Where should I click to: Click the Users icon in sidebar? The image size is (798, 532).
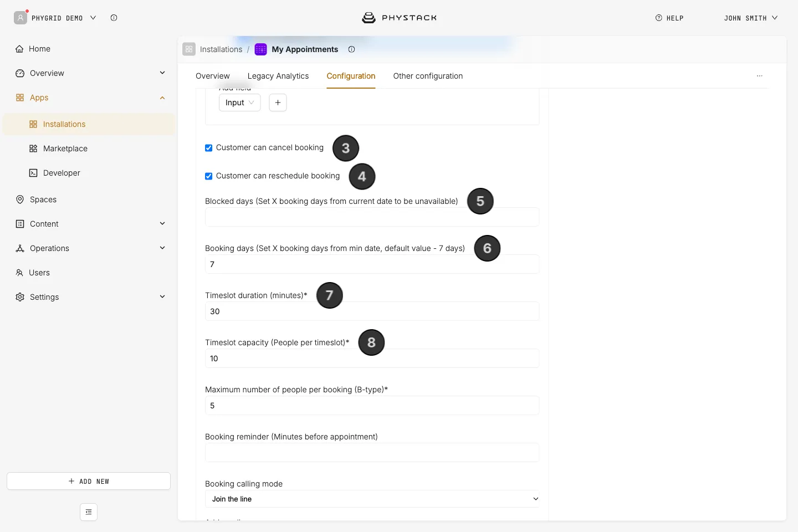[19, 273]
